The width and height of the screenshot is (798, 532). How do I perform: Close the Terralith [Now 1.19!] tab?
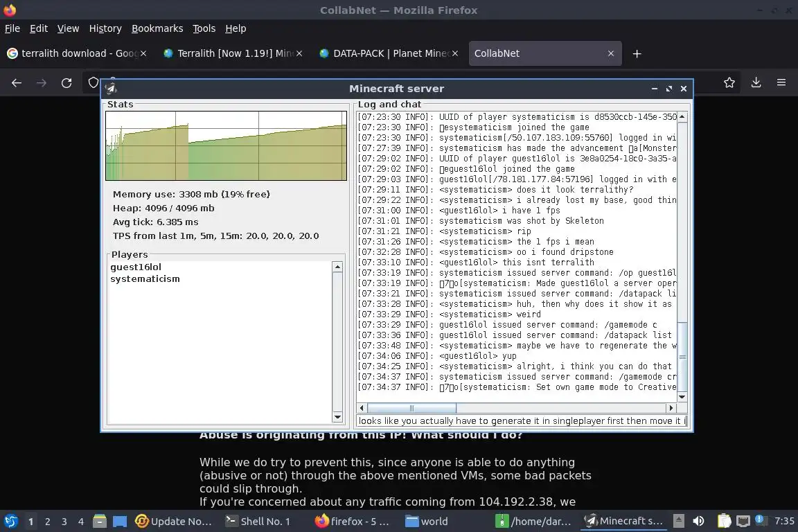tap(299, 53)
